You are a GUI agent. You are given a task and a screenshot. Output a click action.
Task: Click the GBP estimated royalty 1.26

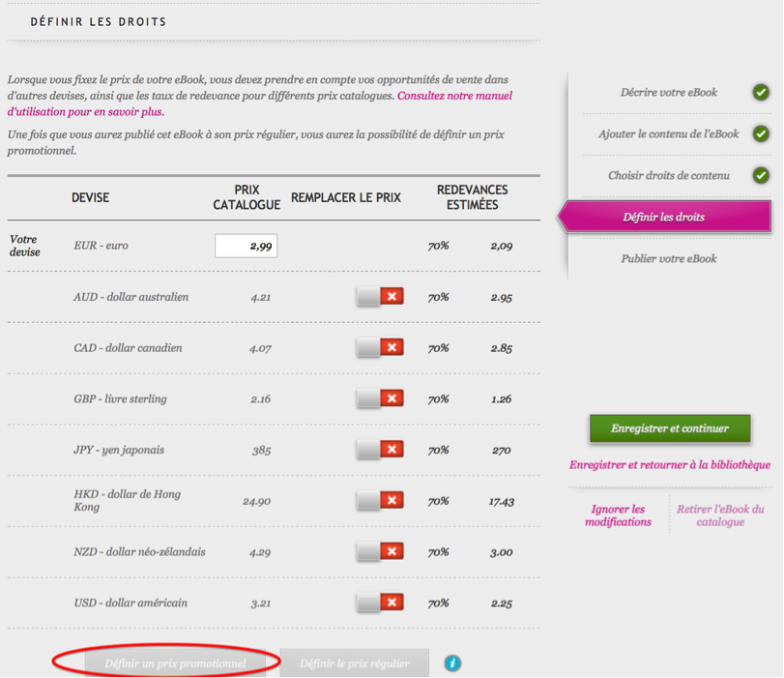point(502,399)
